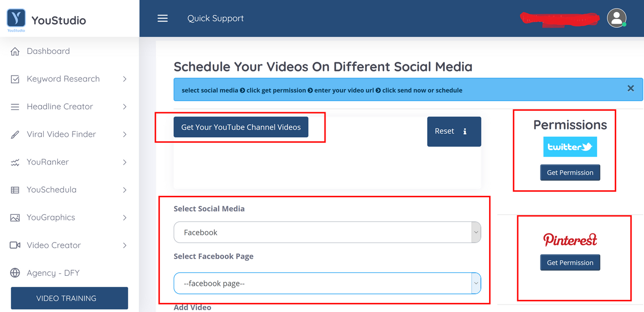Click the YouSchedula table icon
The height and width of the screenshot is (312, 644).
tap(15, 190)
